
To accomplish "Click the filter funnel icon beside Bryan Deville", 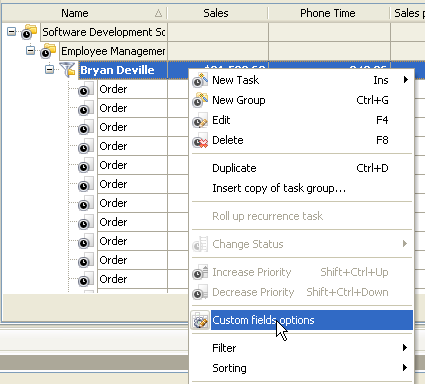I will pos(68,70).
